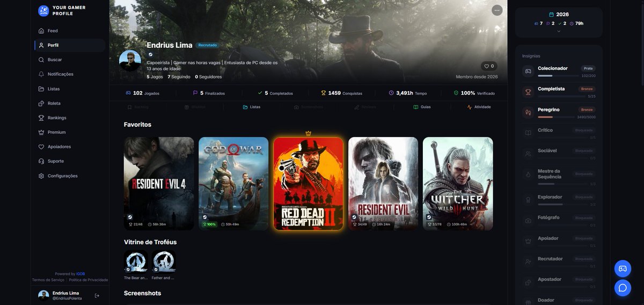Open the Guias tab
644x305 pixels.
pyautogui.click(x=422, y=107)
